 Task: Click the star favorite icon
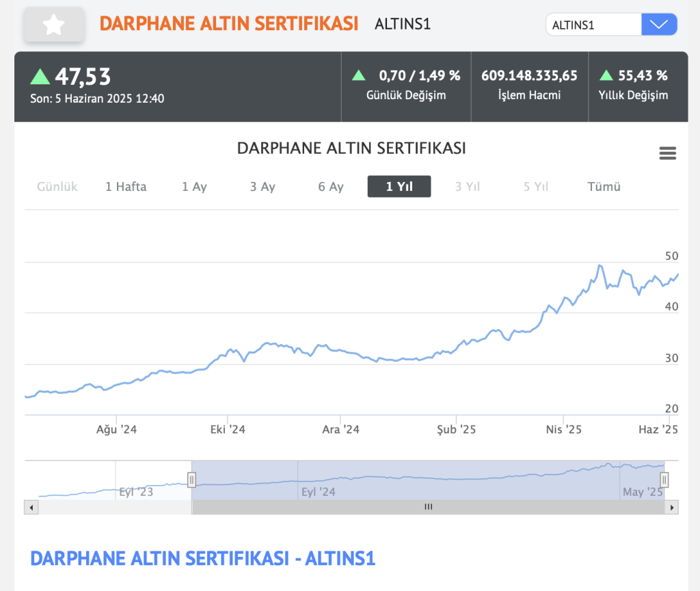[54, 25]
